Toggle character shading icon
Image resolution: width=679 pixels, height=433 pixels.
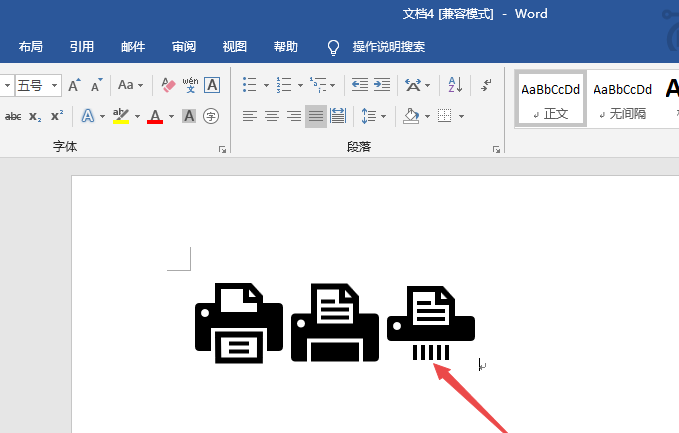(x=189, y=116)
